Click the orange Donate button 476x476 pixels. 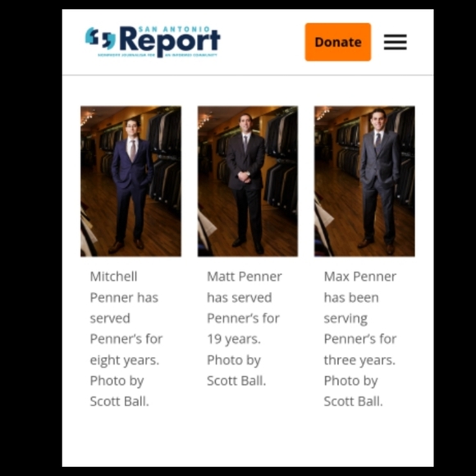tap(338, 42)
